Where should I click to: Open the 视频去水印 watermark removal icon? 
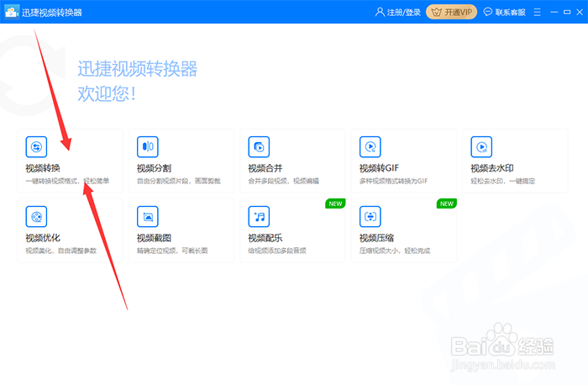tap(481, 147)
